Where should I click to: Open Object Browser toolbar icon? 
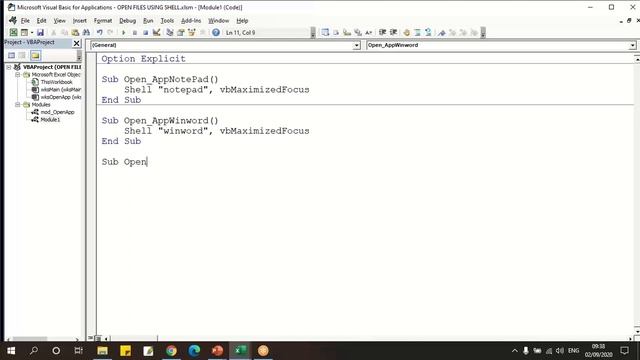[191, 32]
